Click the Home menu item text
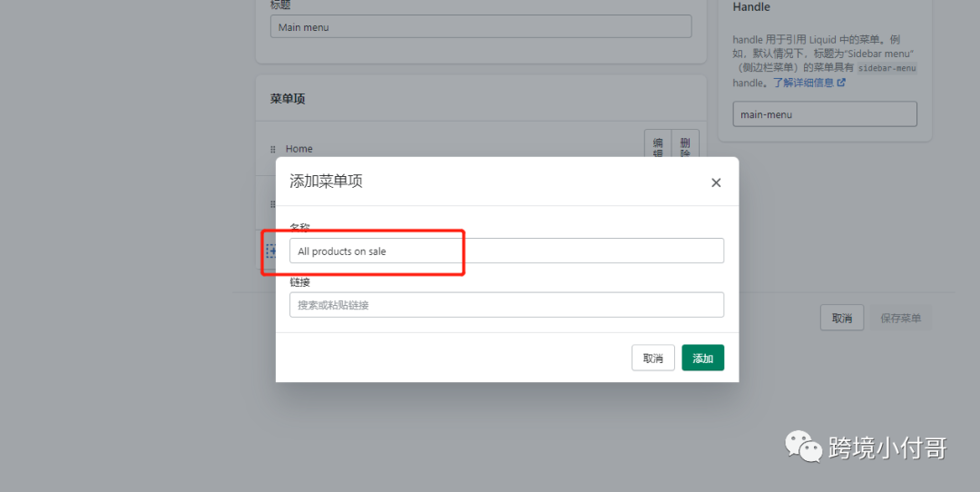 (x=299, y=149)
